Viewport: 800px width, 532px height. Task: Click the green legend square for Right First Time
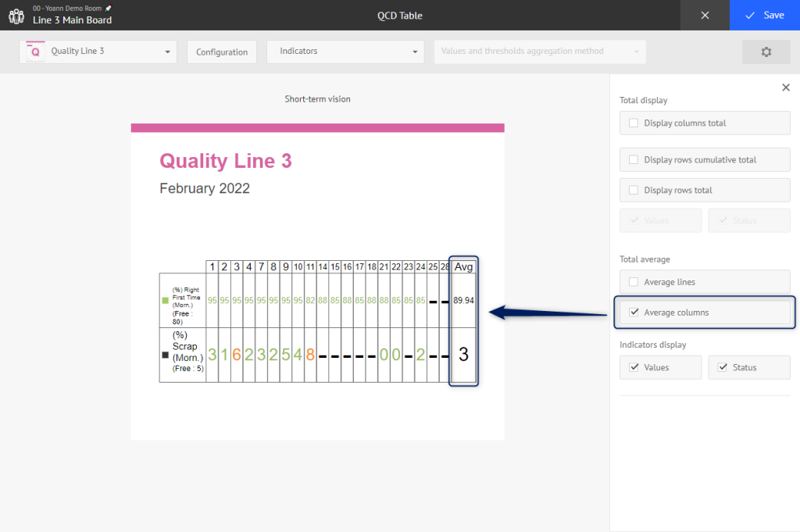[165, 299]
